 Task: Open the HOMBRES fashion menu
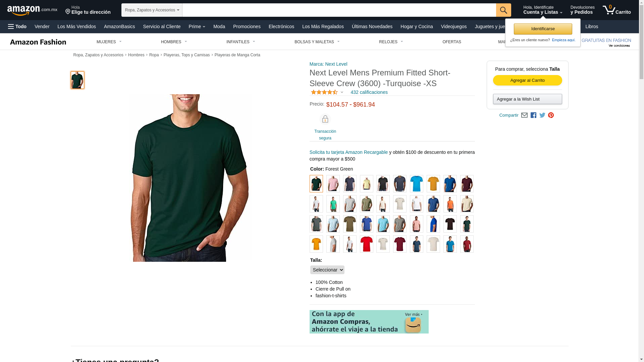(x=174, y=42)
